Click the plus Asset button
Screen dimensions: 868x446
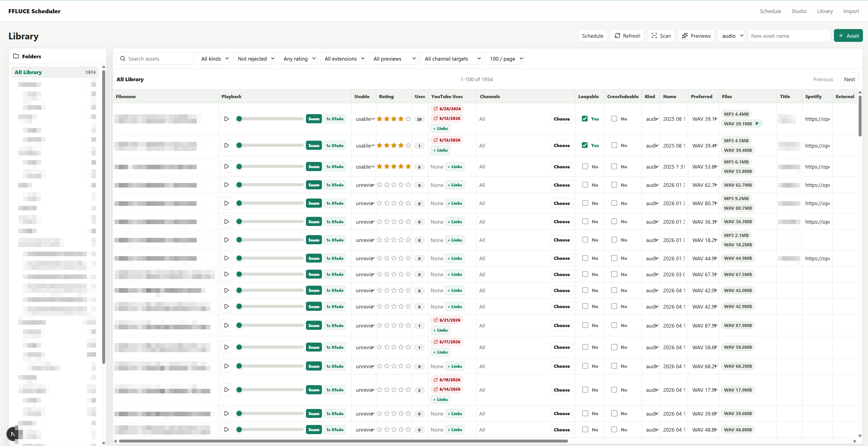pos(848,36)
